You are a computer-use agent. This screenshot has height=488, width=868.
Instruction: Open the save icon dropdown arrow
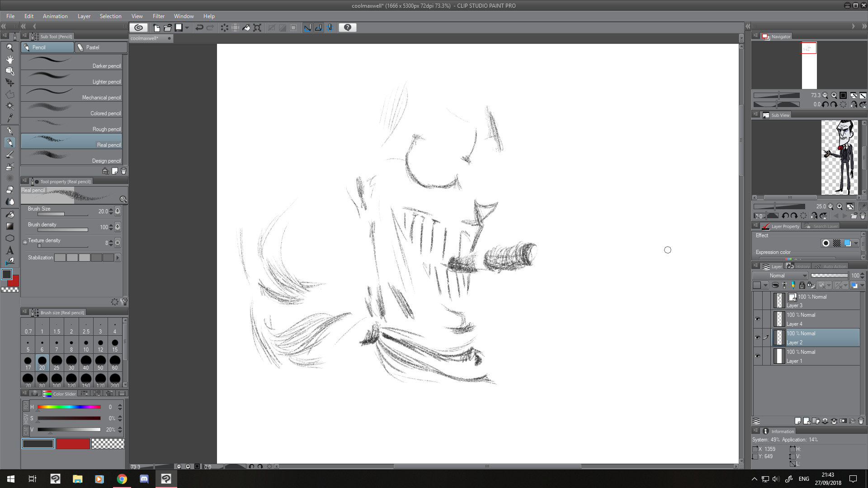click(187, 28)
